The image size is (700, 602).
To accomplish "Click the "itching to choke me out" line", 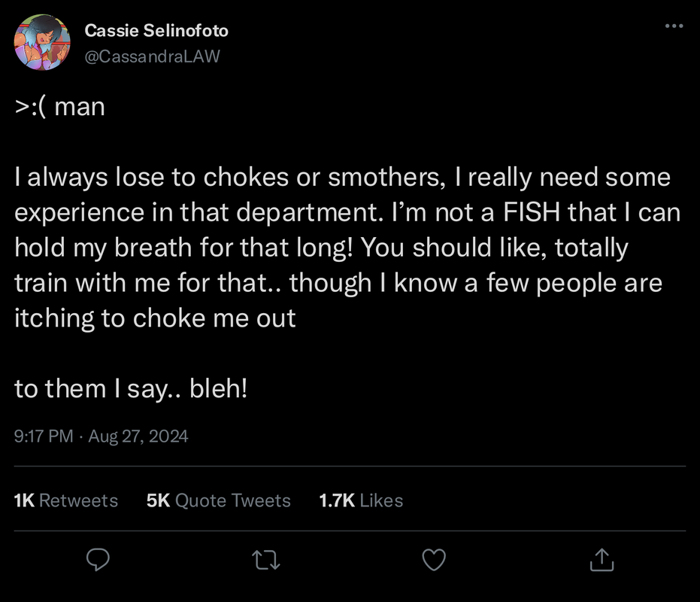I will [155, 318].
